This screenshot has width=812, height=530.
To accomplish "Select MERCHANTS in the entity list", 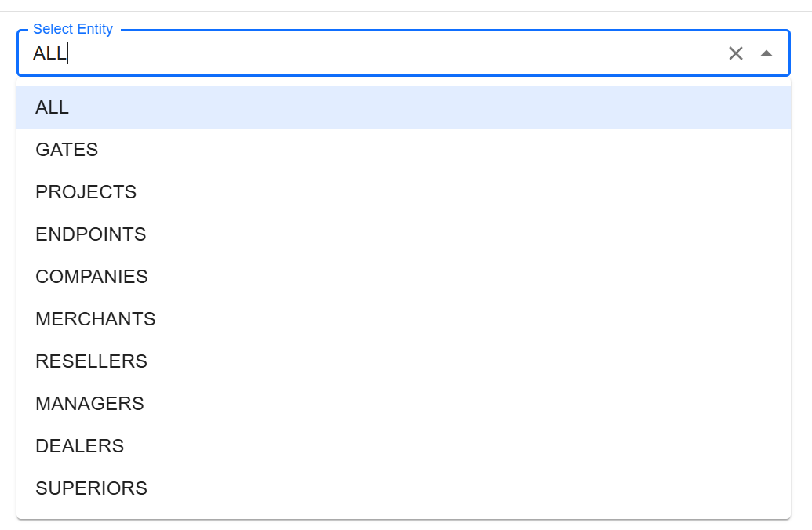I will 95,319.
